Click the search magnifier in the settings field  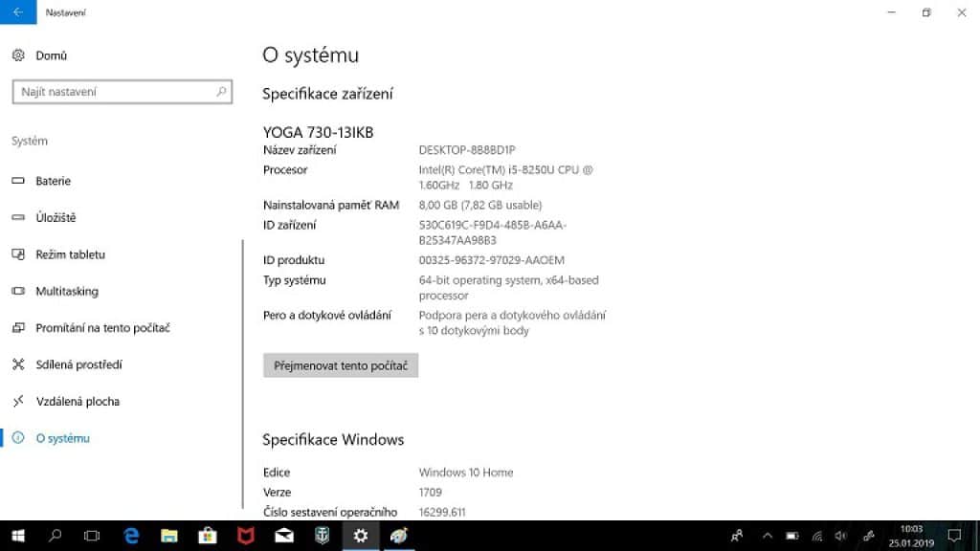coord(221,92)
